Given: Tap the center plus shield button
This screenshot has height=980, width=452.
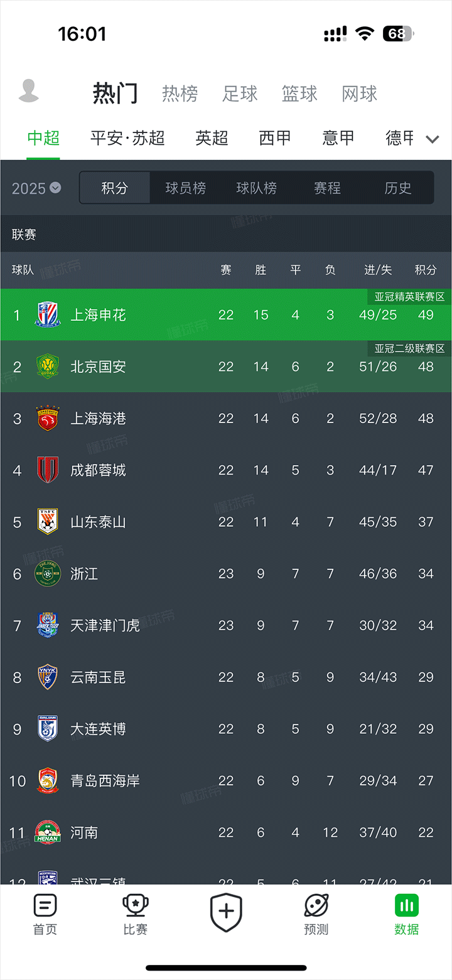Looking at the screenshot, I should click(226, 912).
